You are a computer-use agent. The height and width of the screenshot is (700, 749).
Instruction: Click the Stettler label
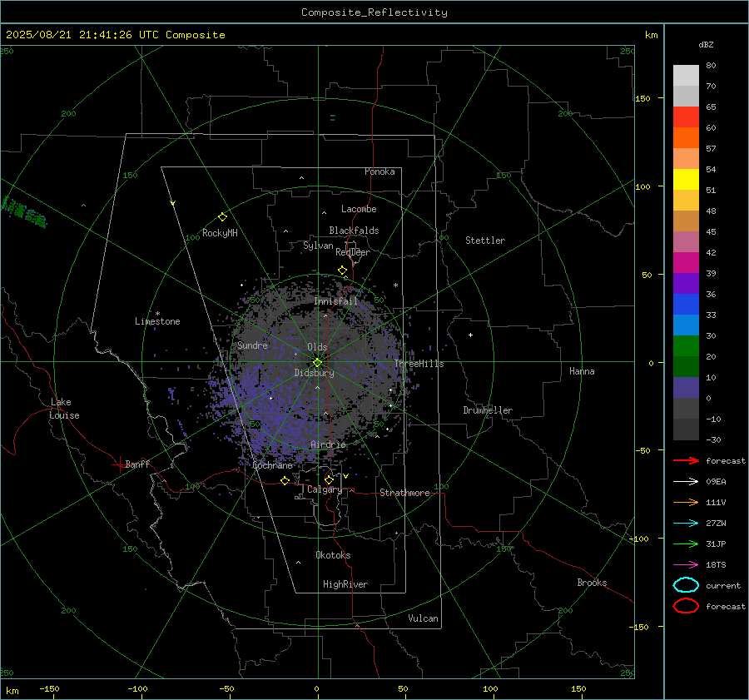(x=485, y=241)
